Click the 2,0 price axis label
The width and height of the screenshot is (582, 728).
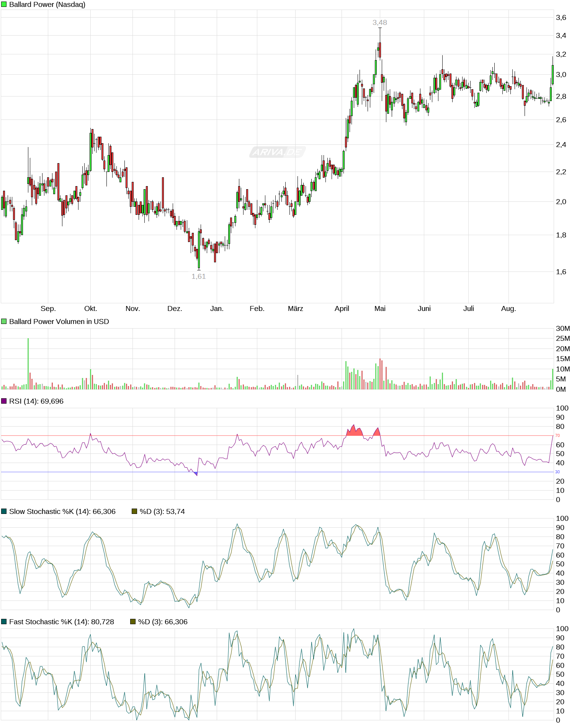click(561, 202)
